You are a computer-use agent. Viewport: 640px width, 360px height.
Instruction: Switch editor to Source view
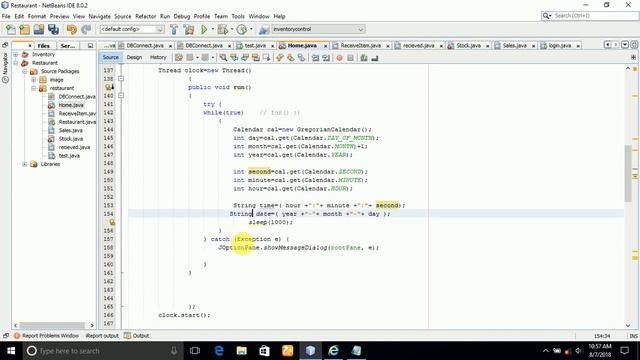coord(111,57)
